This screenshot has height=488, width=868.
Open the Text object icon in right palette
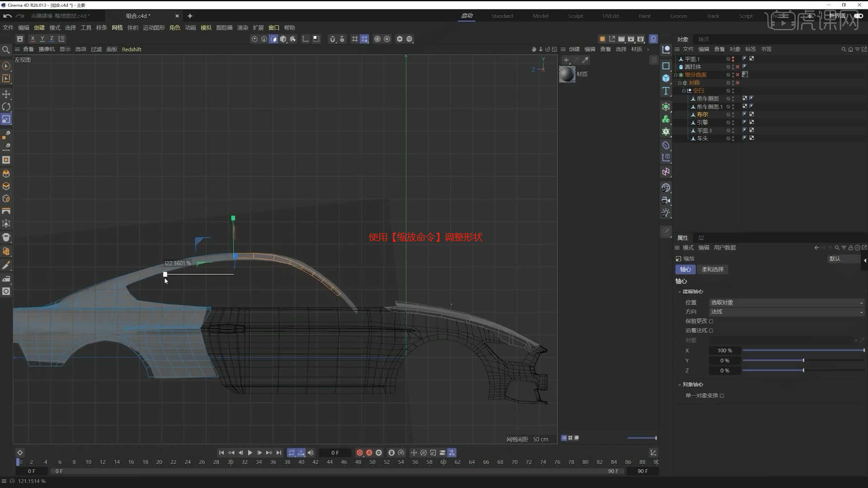[x=666, y=91]
